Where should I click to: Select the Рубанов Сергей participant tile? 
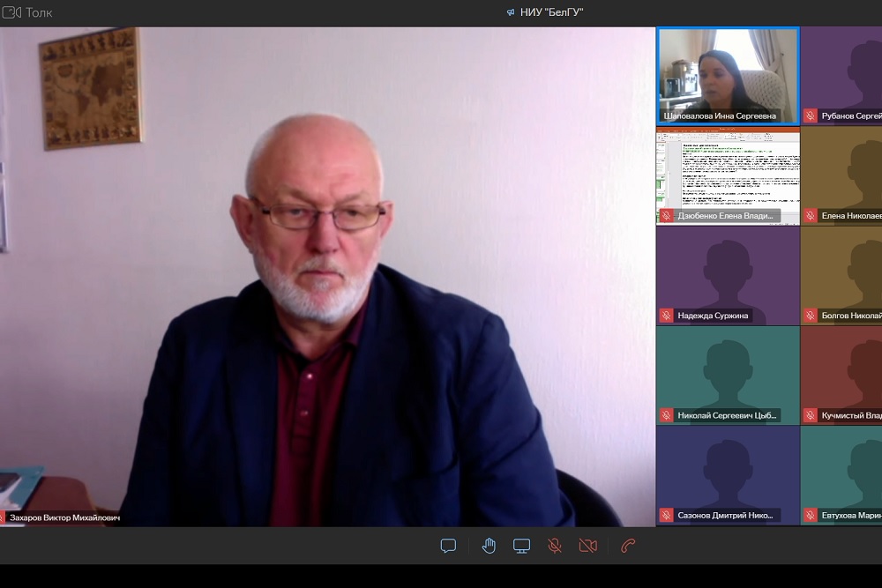[842, 75]
